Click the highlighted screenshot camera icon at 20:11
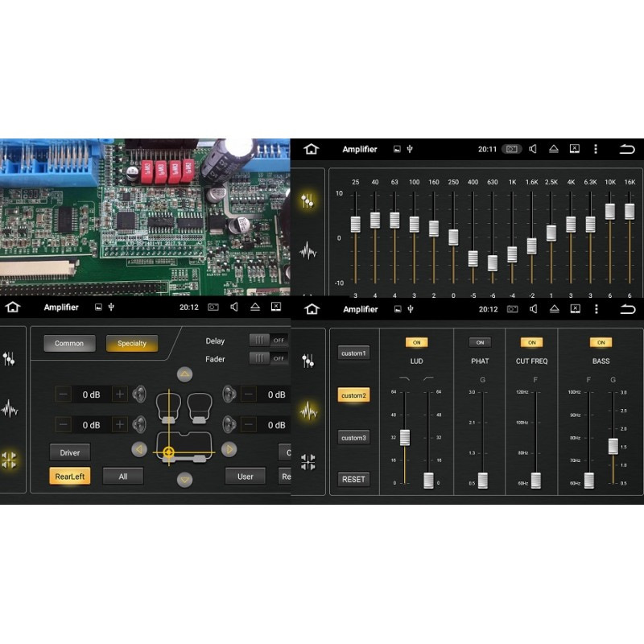The image size is (644, 644). tap(512, 149)
